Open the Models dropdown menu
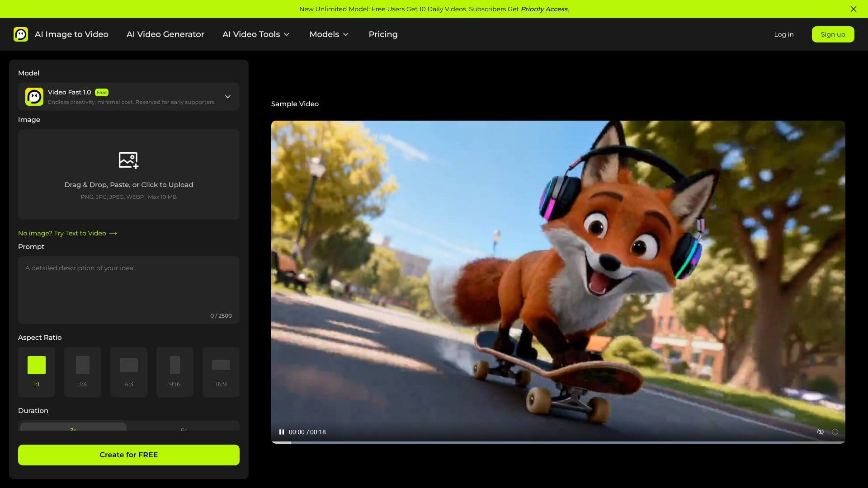This screenshot has width=868, height=488. 329,34
